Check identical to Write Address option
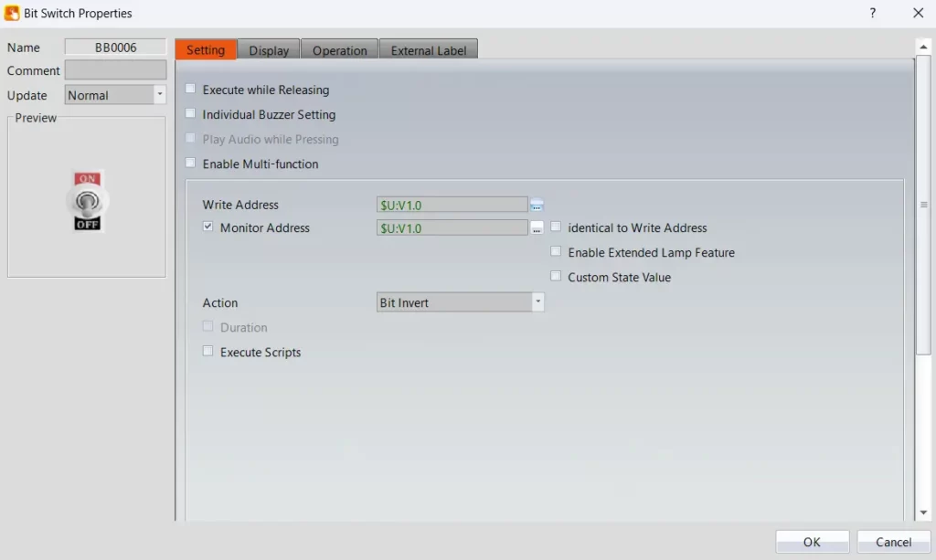 556,227
